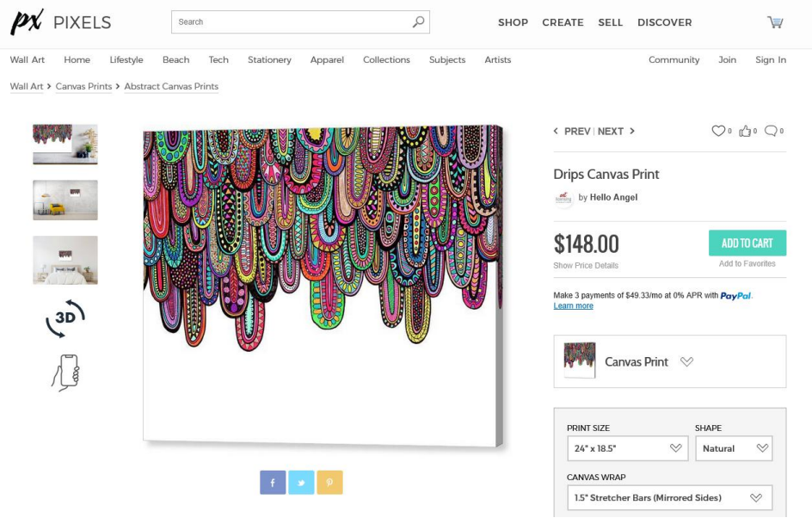Select the yellow chair room thumbnail
This screenshot has height=530, width=812.
click(x=65, y=200)
